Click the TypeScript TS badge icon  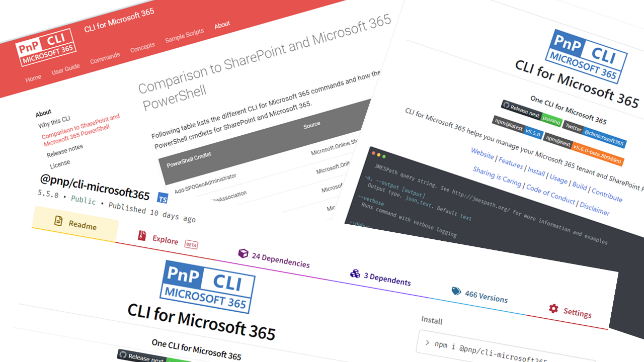[x=163, y=198]
